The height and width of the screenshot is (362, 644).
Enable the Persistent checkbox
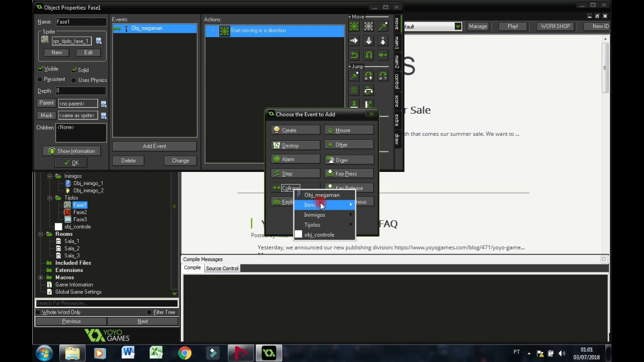click(x=40, y=79)
